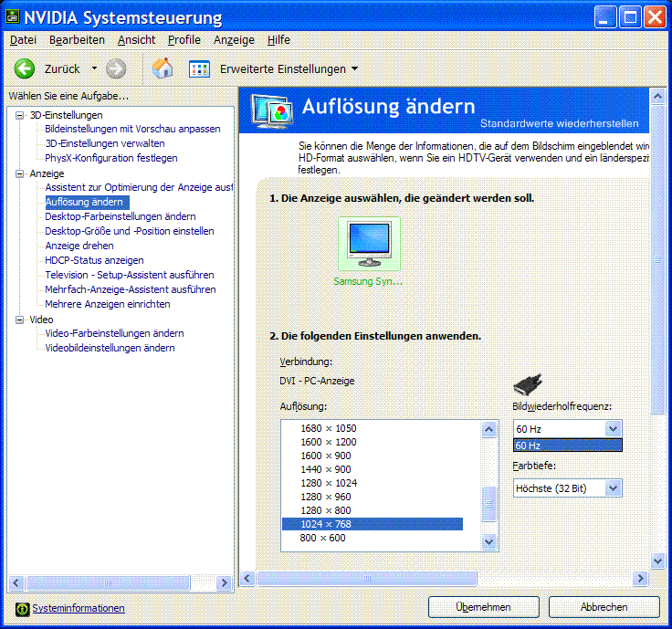Click resolution list scroll up arrow

click(489, 429)
